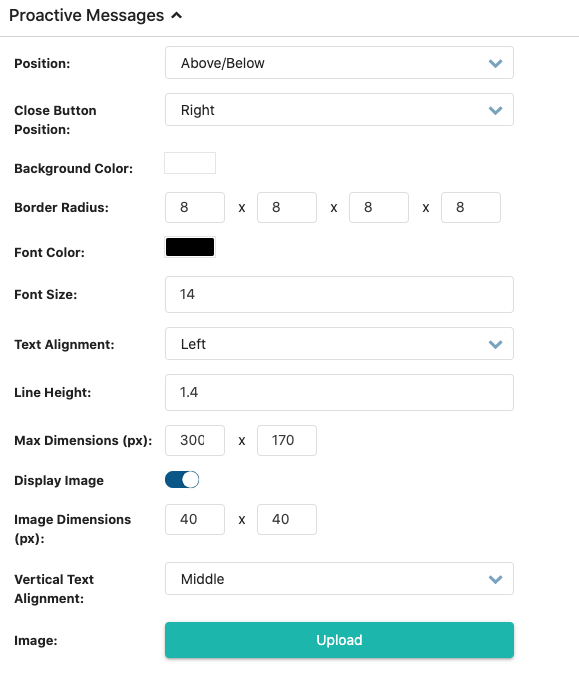579x687 pixels.
Task: Click the Background Color white swatch
Action: click(x=190, y=163)
